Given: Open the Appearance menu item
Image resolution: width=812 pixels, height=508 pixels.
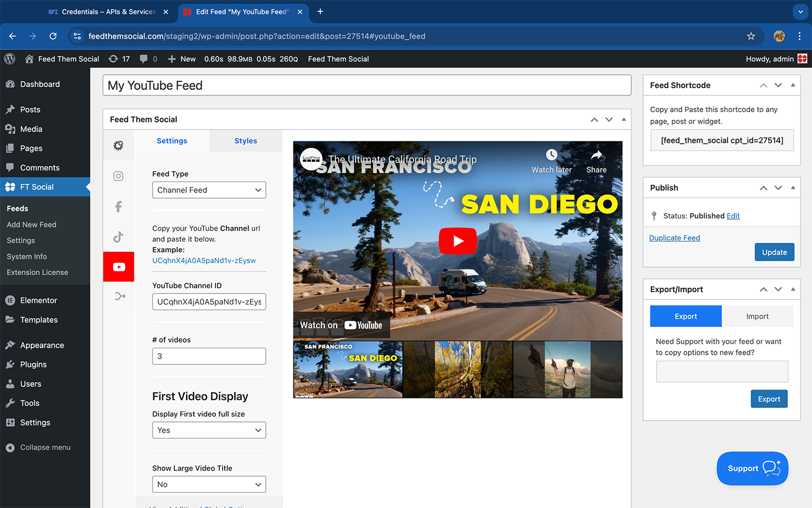Looking at the screenshot, I should tap(45, 345).
